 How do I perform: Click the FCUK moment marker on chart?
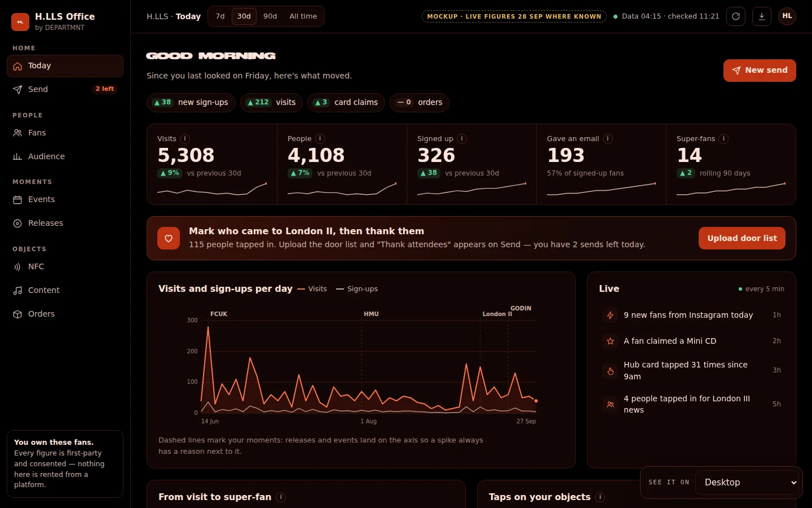(219, 314)
